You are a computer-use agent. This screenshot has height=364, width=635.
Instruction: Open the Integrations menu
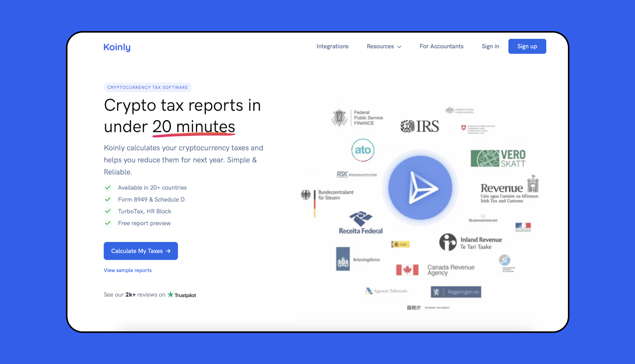pyautogui.click(x=332, y=46)
